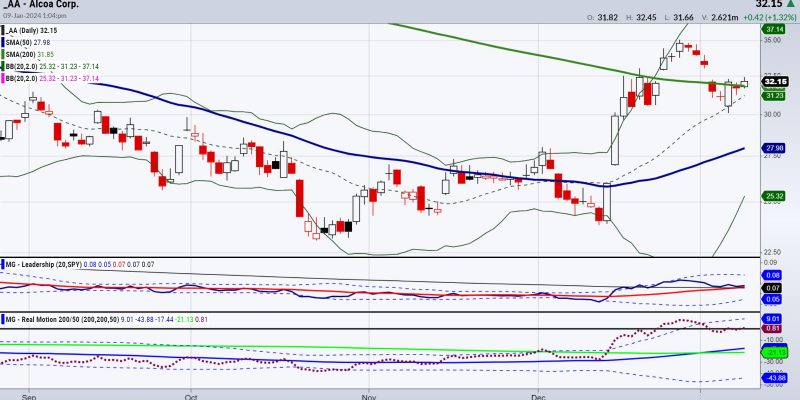Click the black swatch beside '_AA (Daily)'
800x400 pixels.
pos(2,31)
